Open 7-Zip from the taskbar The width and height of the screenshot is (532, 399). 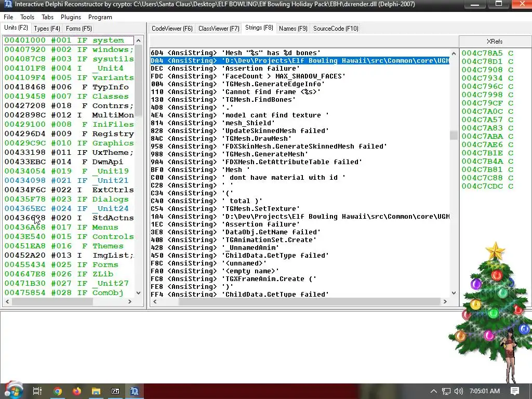coord(115,391)
